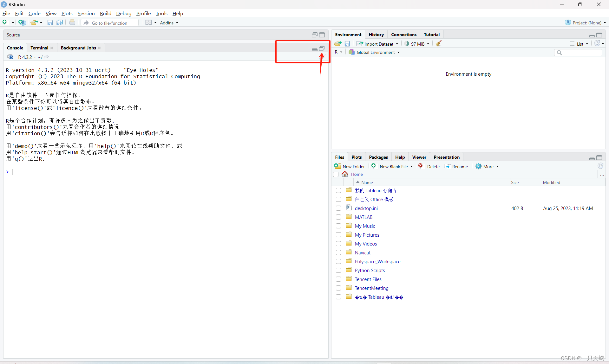Click the Delete button in Files
609x364 pixels.
coord(429,166)
